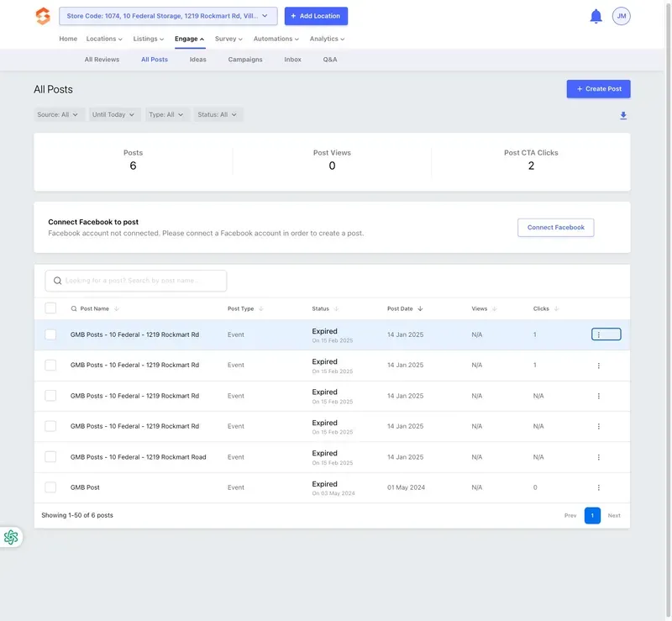Sort table by Post Name arrow
This screenshot has height=621, width=672.
117,308
